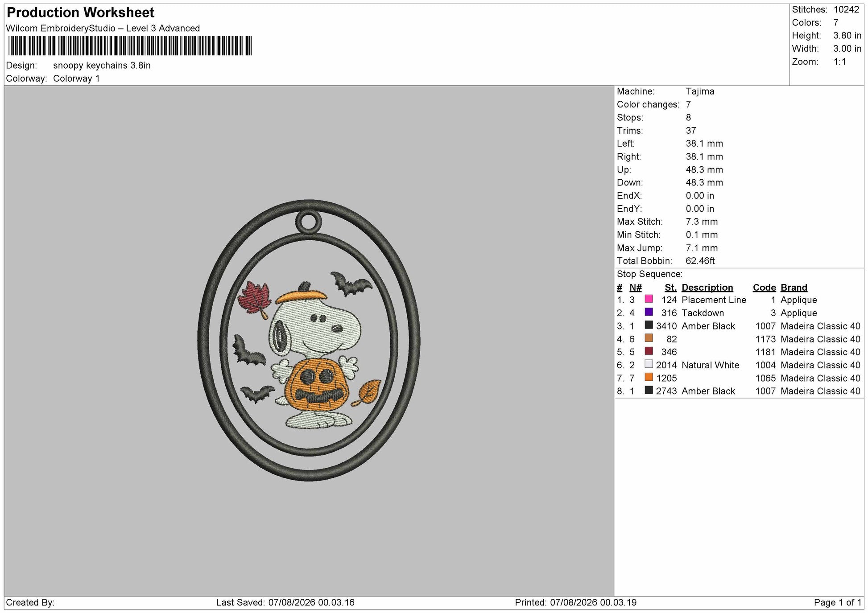Viewport: 868px width, 613px height.
Task: Click the "Natural White" description
Action: [x=711, y=366]
